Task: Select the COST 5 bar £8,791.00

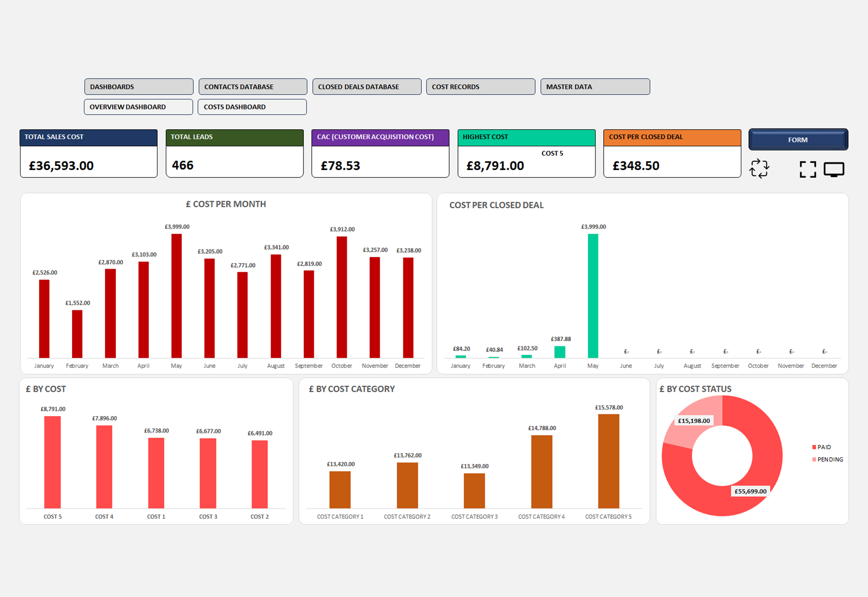Action: click(x=53, y=462)
